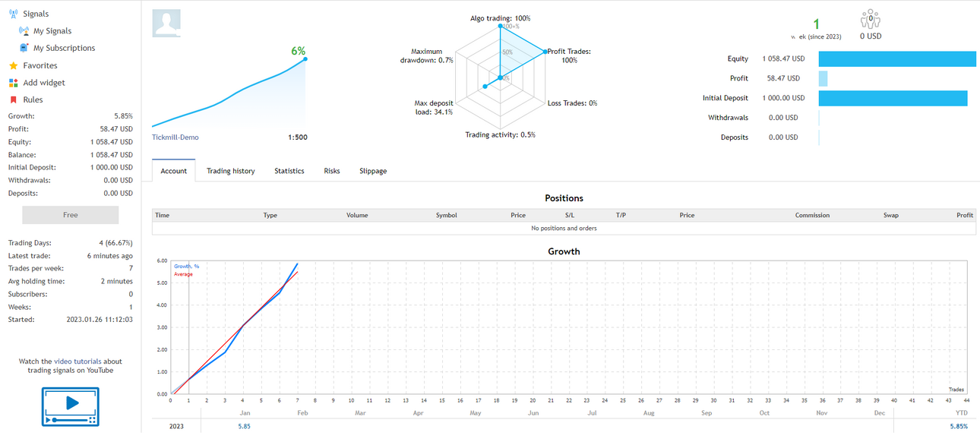
Task: Sort positions by Symbol column header
Action: click(447, 216)
